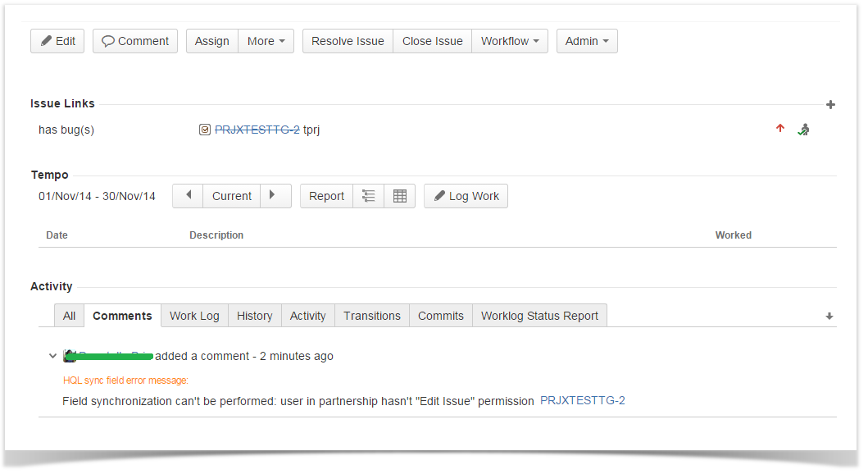The image size is (868, 474).
Task: Expand the Admin dropdown menu
Action: [586, 41]
